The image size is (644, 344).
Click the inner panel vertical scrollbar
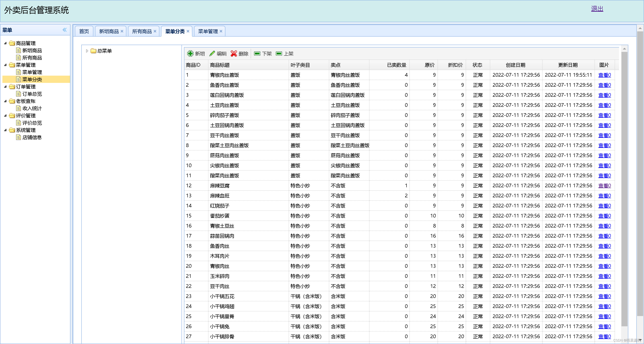(624, 189)
